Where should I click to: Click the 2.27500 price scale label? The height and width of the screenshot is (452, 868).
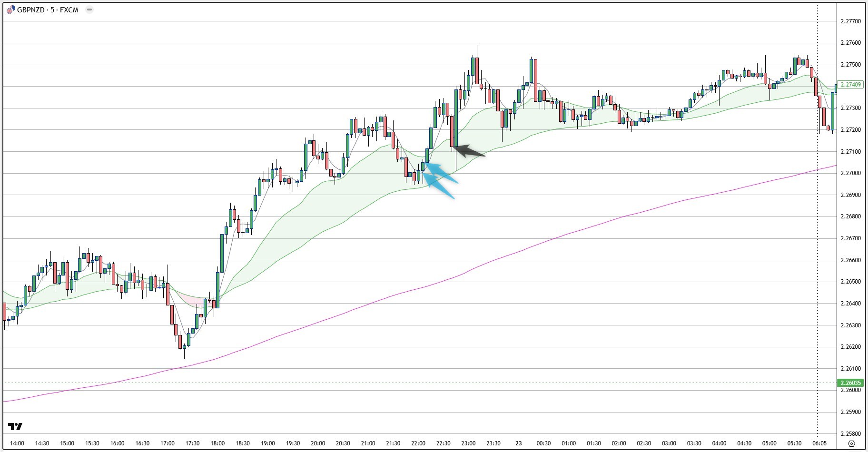pos(850,65)
